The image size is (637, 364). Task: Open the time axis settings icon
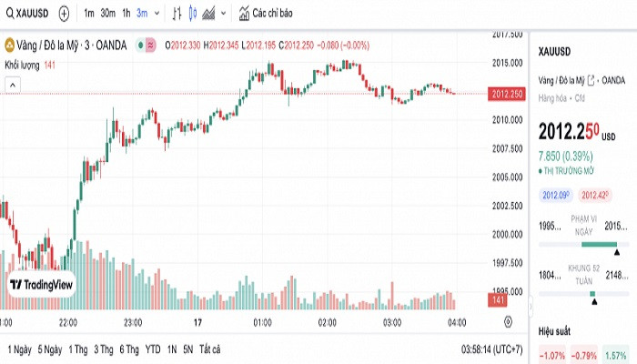coord(508,320)
